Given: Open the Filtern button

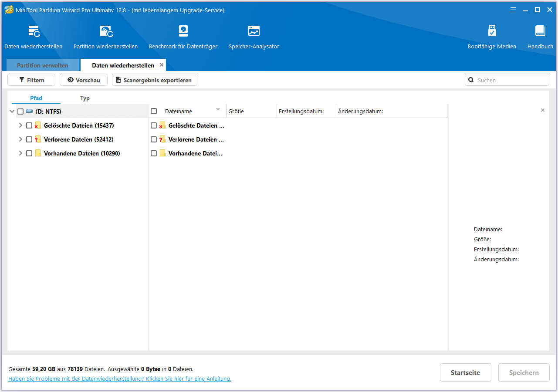Looking at the screenshot, I should [x=31, y=80].
